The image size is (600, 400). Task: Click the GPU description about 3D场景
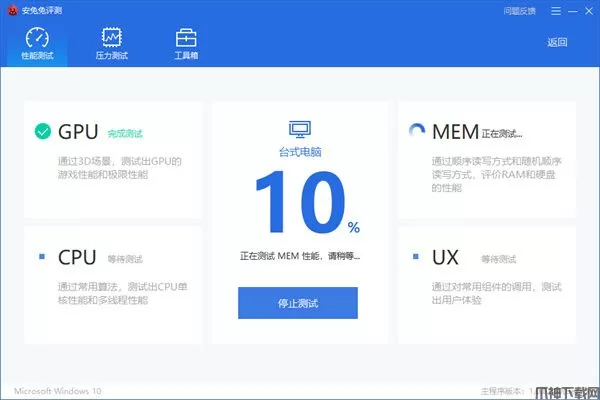(x=119, y=168)
